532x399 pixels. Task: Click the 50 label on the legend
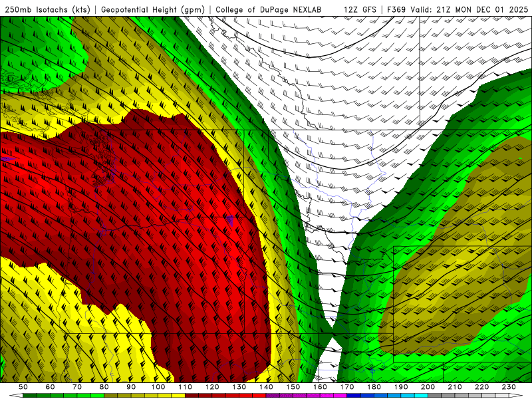(x=23, y=387)
